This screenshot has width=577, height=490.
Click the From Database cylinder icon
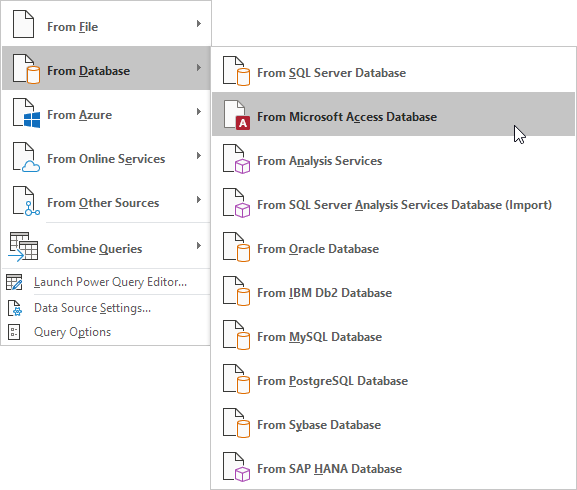(26, 69)
